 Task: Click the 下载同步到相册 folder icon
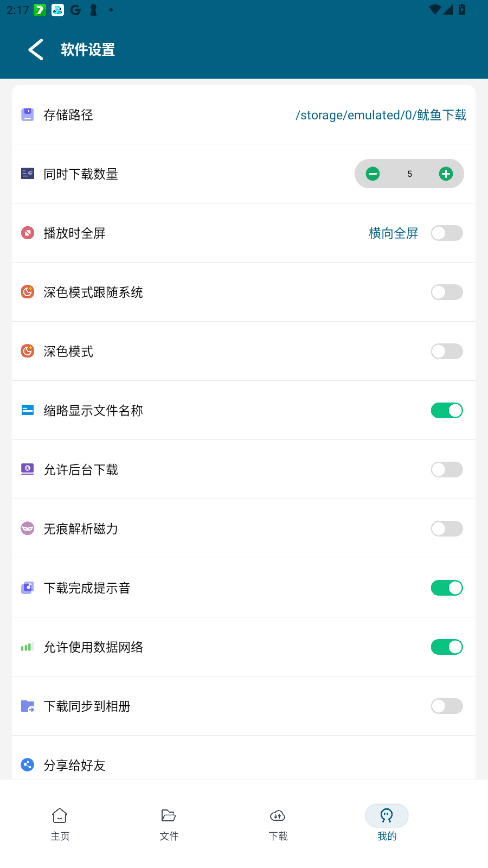pos(28,706)
